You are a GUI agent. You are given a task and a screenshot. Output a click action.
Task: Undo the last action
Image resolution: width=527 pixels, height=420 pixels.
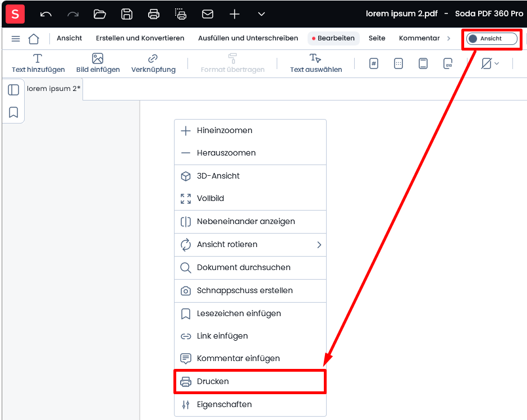(45, 14)
